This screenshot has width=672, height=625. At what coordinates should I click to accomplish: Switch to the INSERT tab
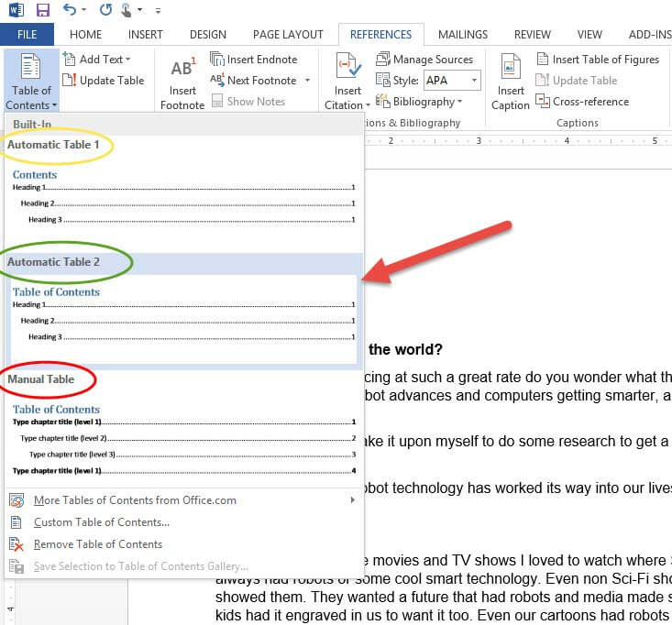tap(145, 34)
